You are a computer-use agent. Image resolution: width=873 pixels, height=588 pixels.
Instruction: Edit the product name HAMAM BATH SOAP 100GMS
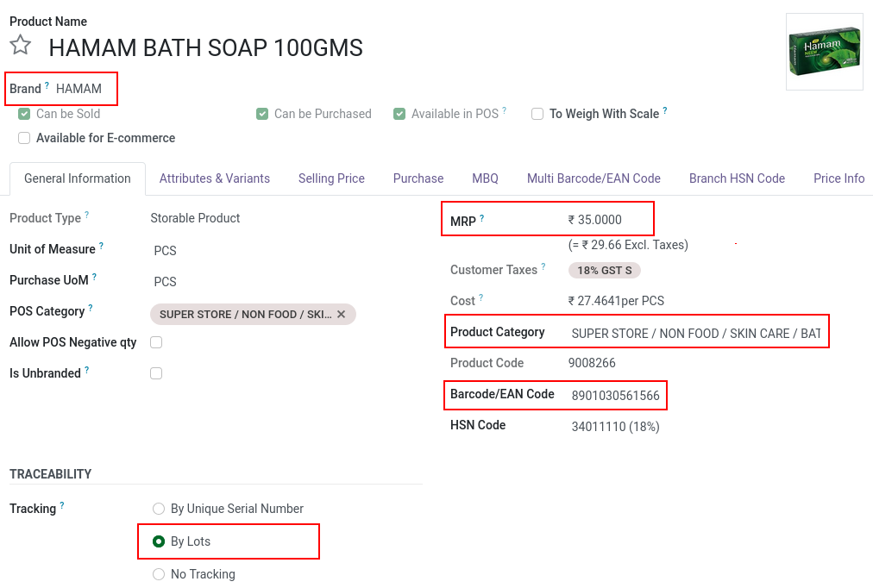click(x=206, y=47)
